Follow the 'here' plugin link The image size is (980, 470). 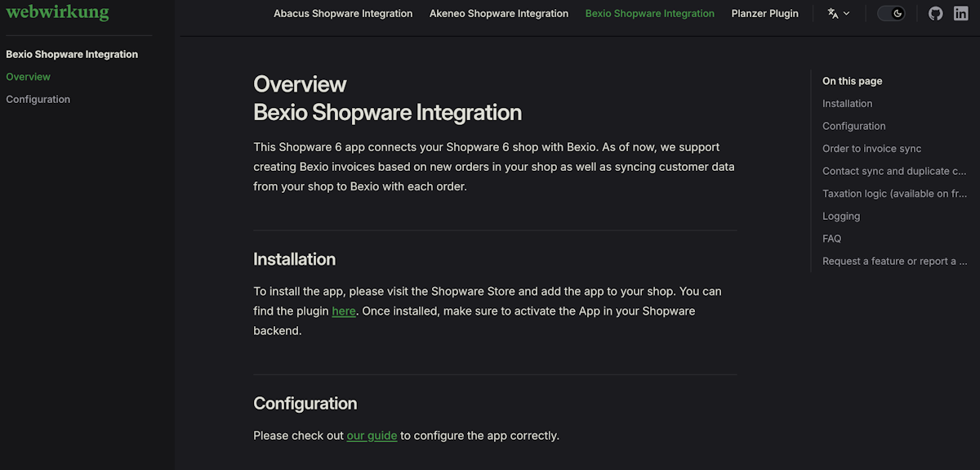[344, 311]
